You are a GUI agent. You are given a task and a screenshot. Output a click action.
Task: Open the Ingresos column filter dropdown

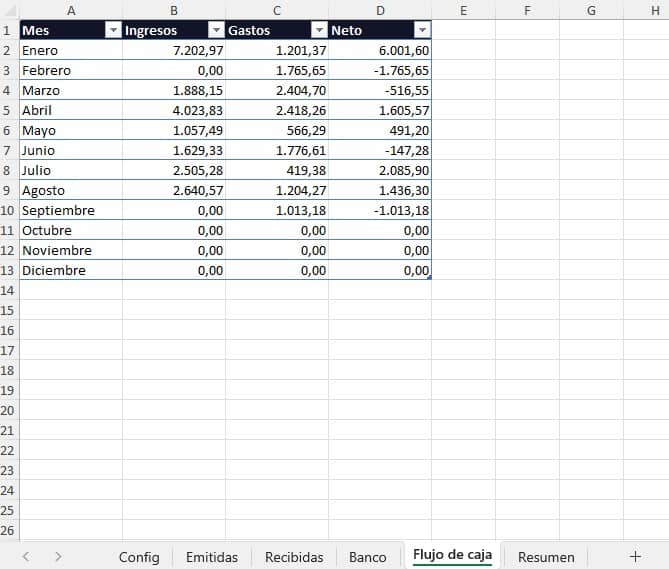[215, 30]
